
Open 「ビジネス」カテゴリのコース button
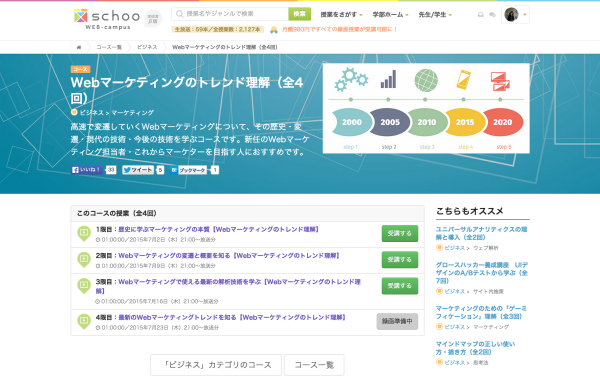coord(216,365)
